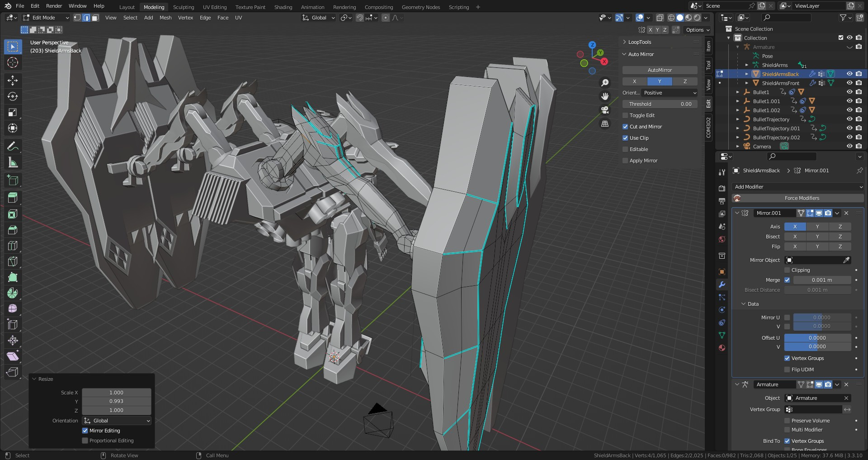
Task: Open Global transform orientation dropdown
Action: coord(319,18)
